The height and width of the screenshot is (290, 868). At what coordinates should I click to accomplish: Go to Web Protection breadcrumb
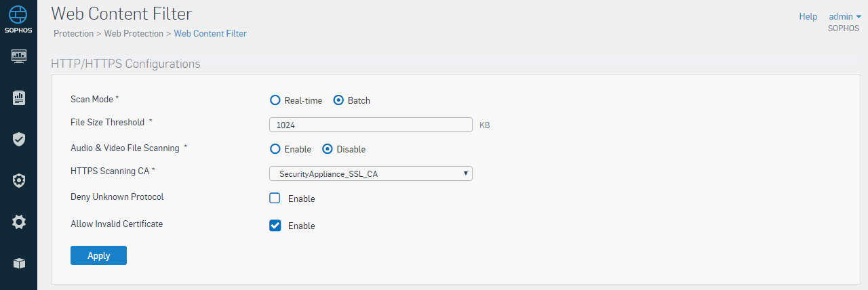(134, 33)
